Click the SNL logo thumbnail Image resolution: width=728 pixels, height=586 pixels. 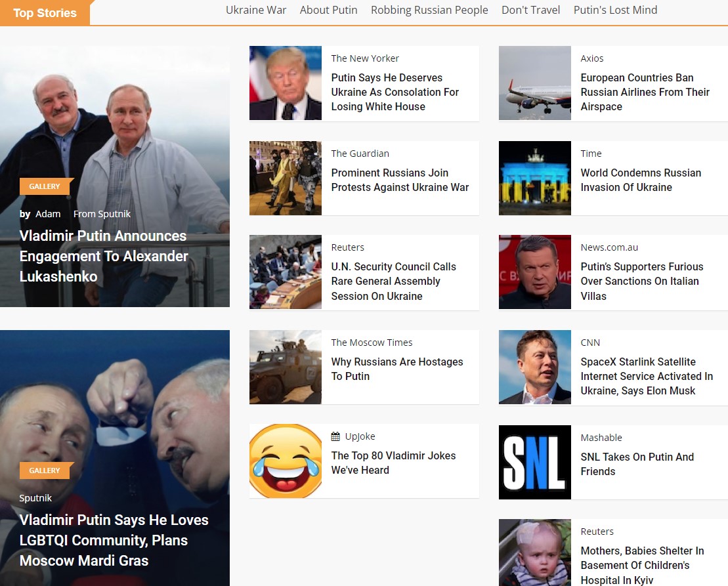[534, 462]
